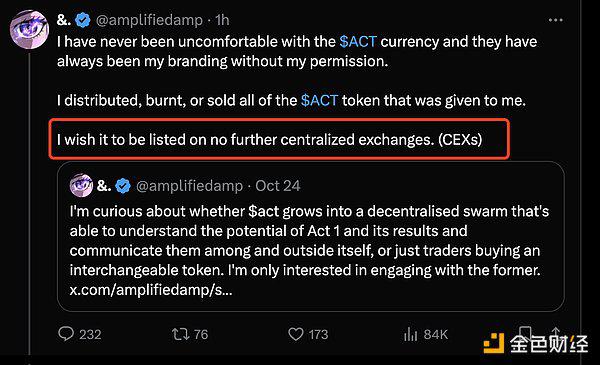Click the 232 replies count
This screenshot has height=365, width=600.
[x=90, y=334]
